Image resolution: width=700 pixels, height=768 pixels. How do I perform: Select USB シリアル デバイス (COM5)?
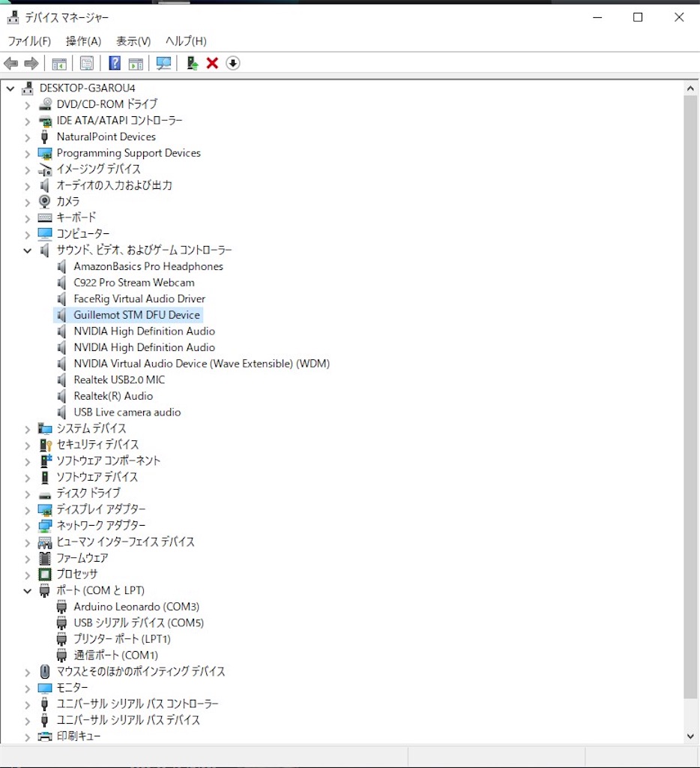point(139,622)
